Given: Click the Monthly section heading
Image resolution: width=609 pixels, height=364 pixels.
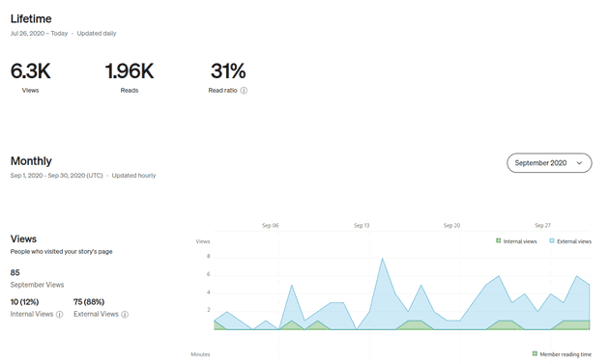Looking at the screenshot, I should 31,161.
